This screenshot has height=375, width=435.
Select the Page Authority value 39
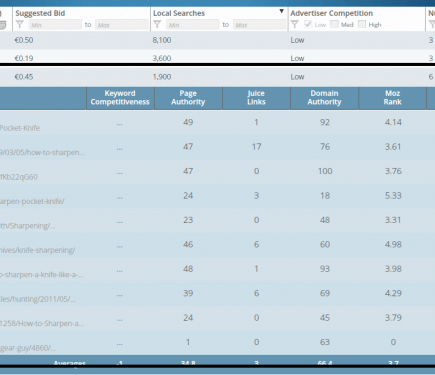coord(188,293)
